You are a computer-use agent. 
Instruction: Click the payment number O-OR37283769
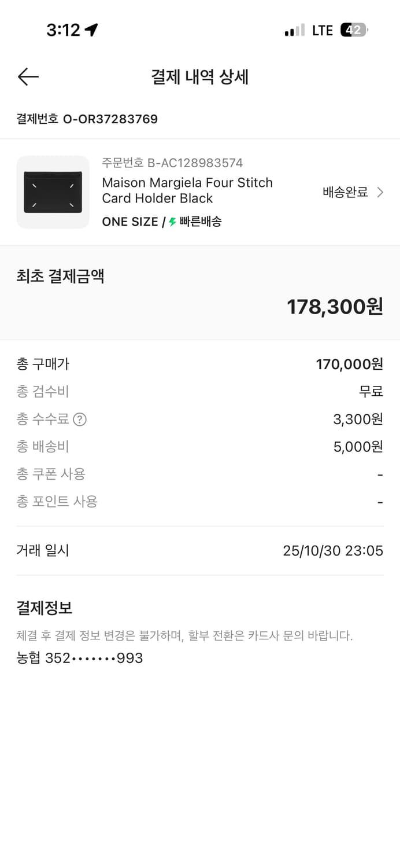(87, 119)
